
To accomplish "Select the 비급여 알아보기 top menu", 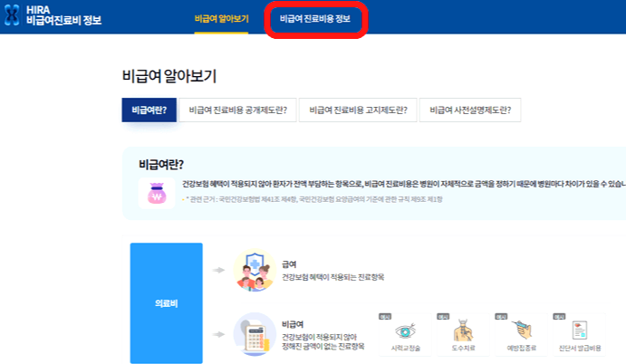I will (222, 19).
